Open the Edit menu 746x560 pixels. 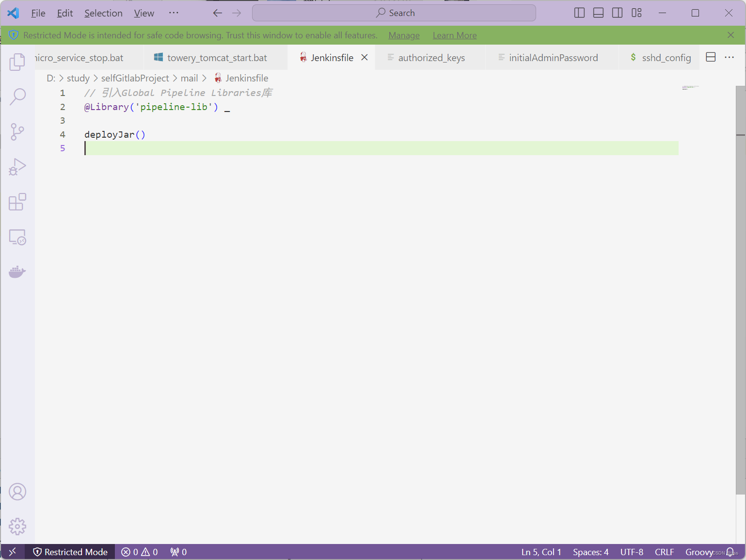point(65,13)
